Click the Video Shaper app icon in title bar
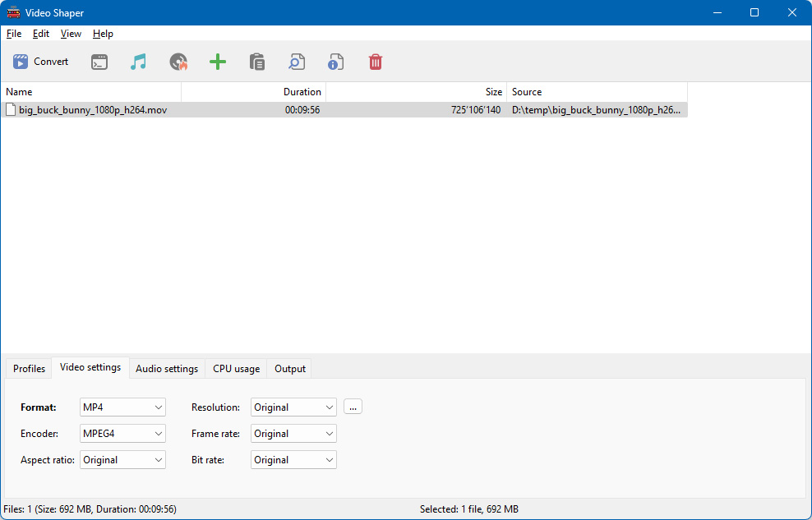The image size is (812, 520). tap(13, 12)
